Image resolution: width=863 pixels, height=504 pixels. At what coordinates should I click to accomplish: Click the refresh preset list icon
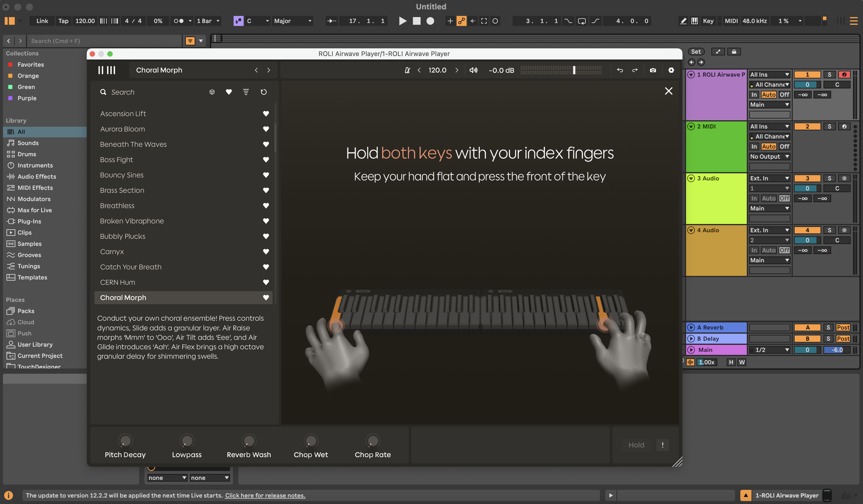pos(263,92)
